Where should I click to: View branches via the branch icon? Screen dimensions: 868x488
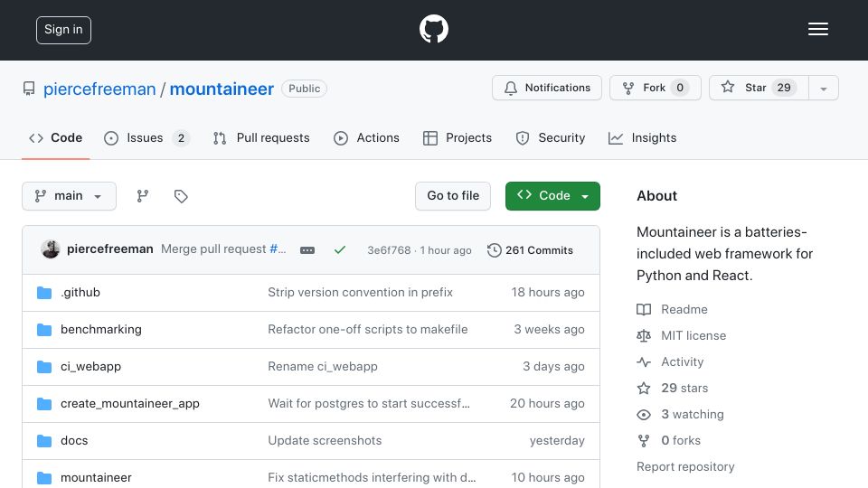(x=143, y=196)
